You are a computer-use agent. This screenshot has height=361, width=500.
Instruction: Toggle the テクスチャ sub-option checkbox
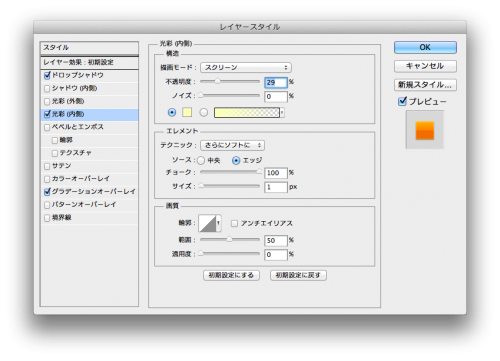click(x=55, y=153)
